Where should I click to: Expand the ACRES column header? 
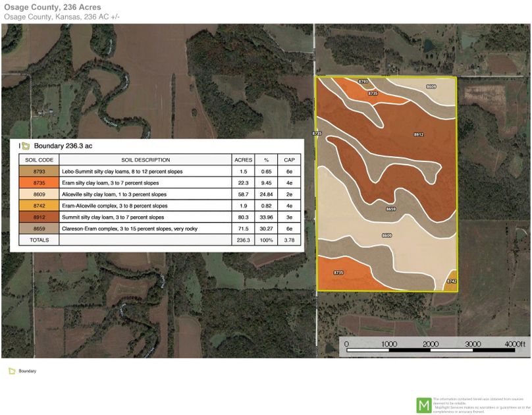click(244, 159)
